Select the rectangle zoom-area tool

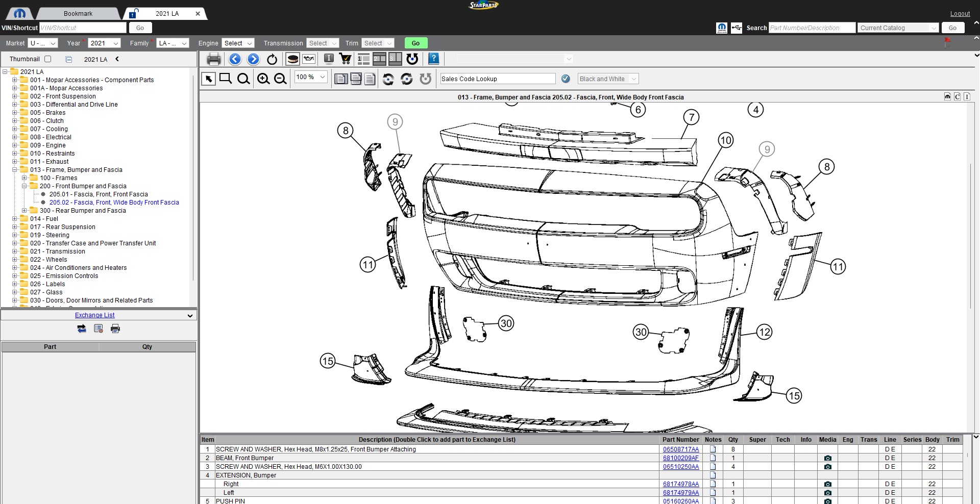tap(226, 79)
